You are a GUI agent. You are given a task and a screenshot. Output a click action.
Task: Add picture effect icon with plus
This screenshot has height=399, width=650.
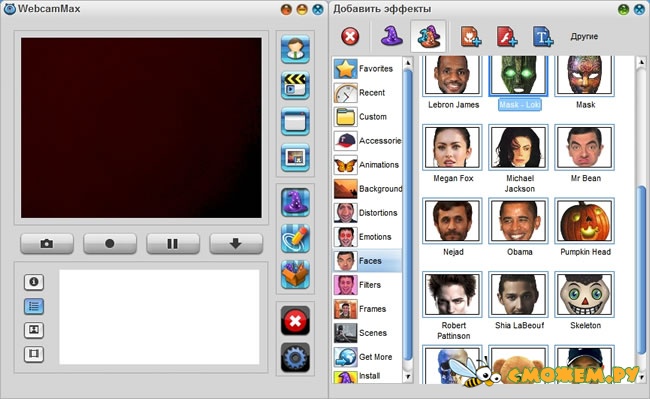(x=471, y=36)
